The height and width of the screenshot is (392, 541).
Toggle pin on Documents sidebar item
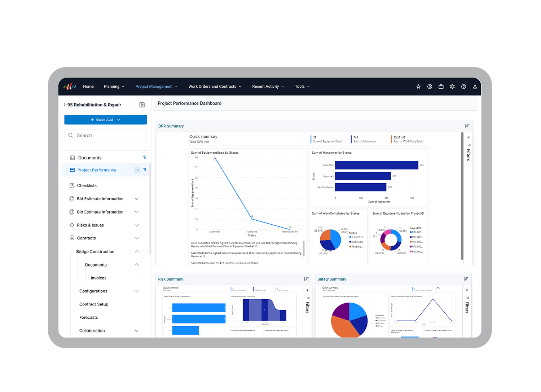(145, 158)
